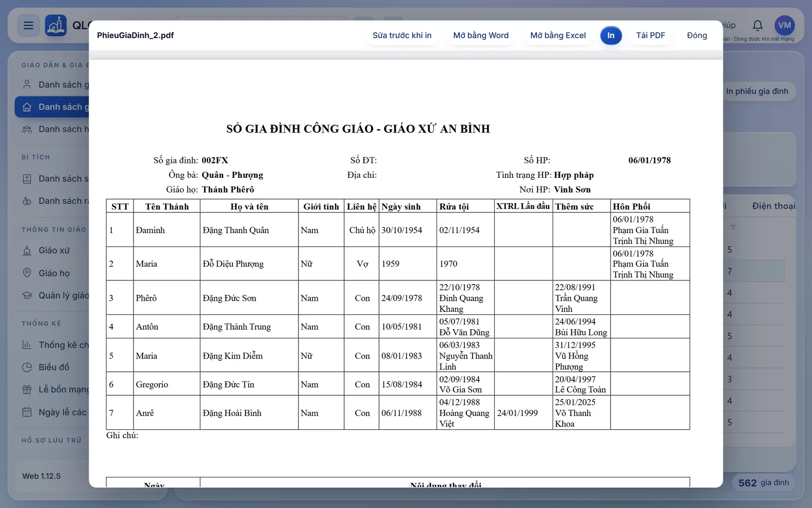Click the PhieuGiaDinh_2.pdf file name
This screenshot has width=812, height=508.
click(x=136, y=36)
